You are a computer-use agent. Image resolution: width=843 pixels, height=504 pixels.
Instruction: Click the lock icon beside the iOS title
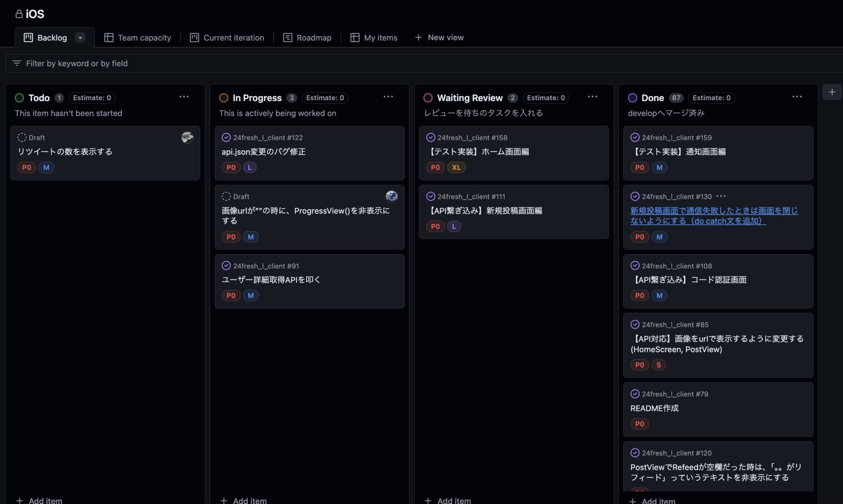[x=19, y=14]
